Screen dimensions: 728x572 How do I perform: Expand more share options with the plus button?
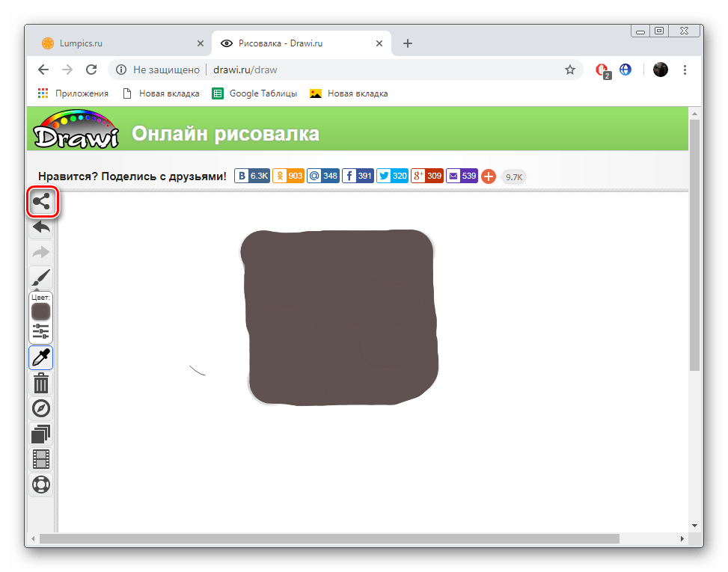click(x=488, y=176)
